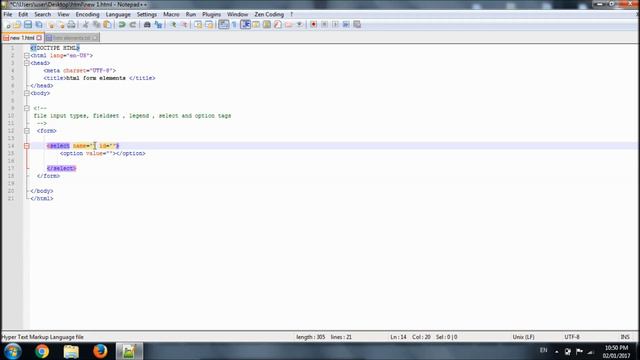Collapse the form fold marker on line 12
This screenshot has width=640, height=360.
click(x=27, y=131)
